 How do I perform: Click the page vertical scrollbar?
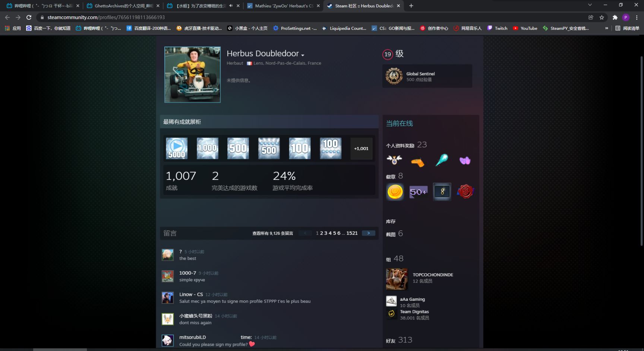641,151
